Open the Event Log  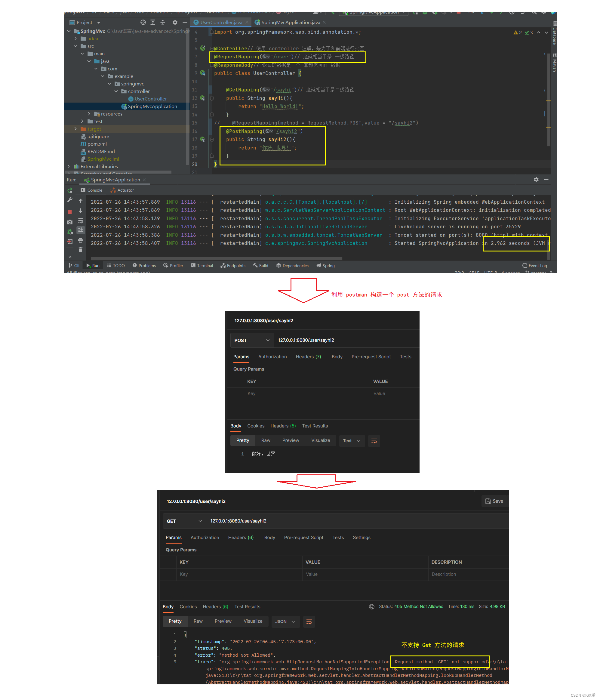[535, 266]
